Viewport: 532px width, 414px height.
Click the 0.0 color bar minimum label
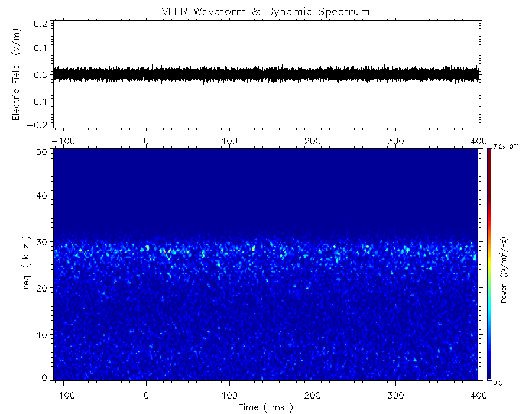point(498,383)
